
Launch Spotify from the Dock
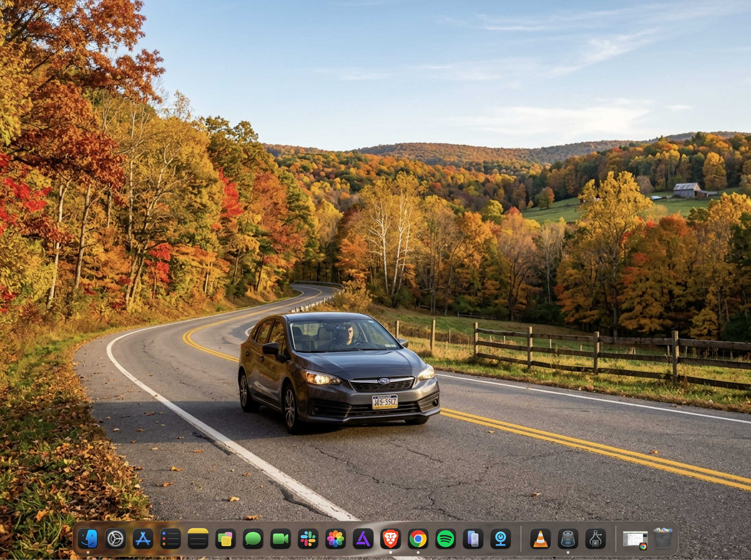[x=446, y=538]
